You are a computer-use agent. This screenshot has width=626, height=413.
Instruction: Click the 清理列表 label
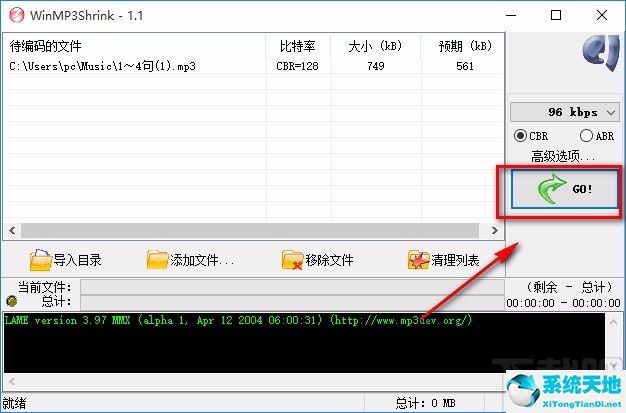[455, 260]
